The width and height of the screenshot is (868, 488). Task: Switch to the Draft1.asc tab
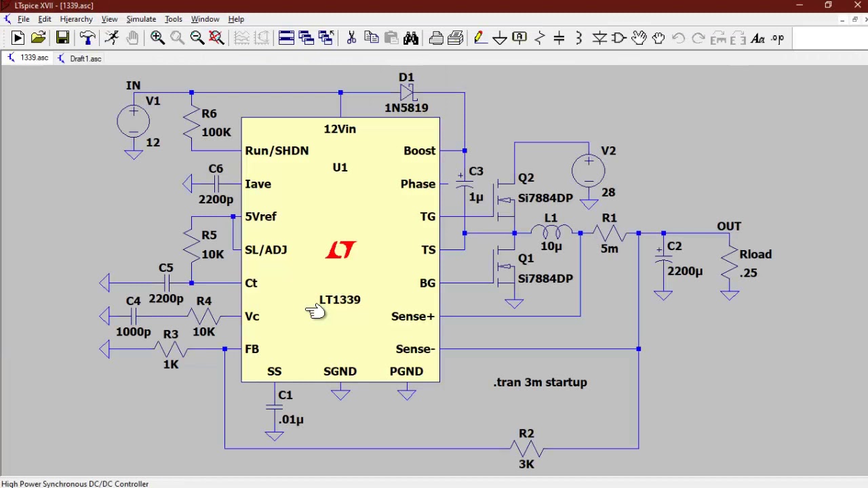click(79, 58)
